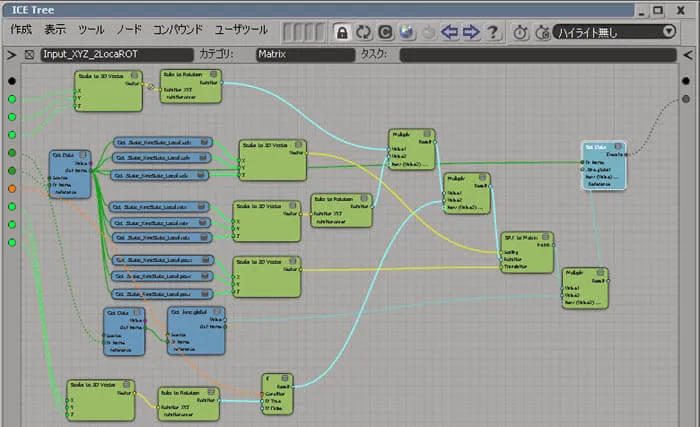Screen dimensions: 700x427
Task: Click the orange input port on left edge
Action: pyautogui.click(x=12, y=189)
